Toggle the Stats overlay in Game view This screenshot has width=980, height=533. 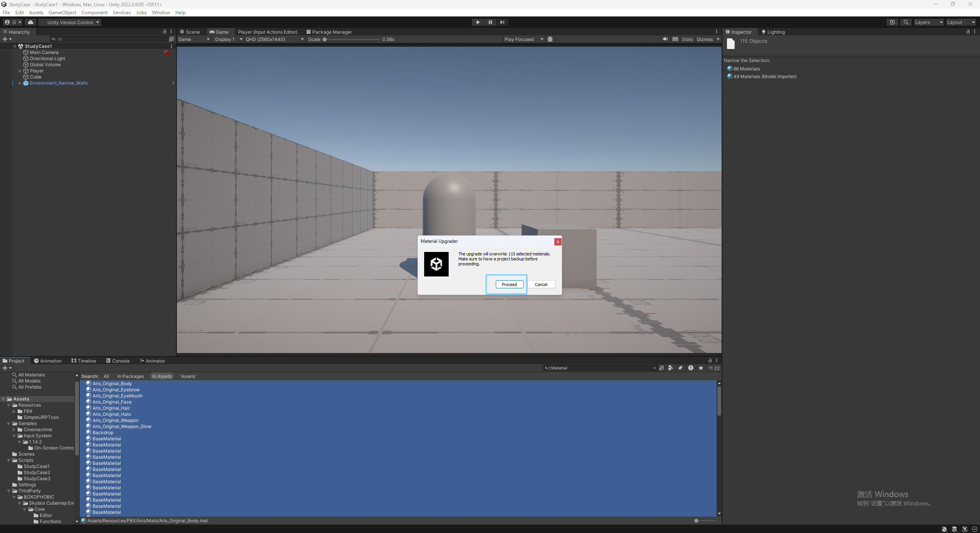[x=687, y=39]
